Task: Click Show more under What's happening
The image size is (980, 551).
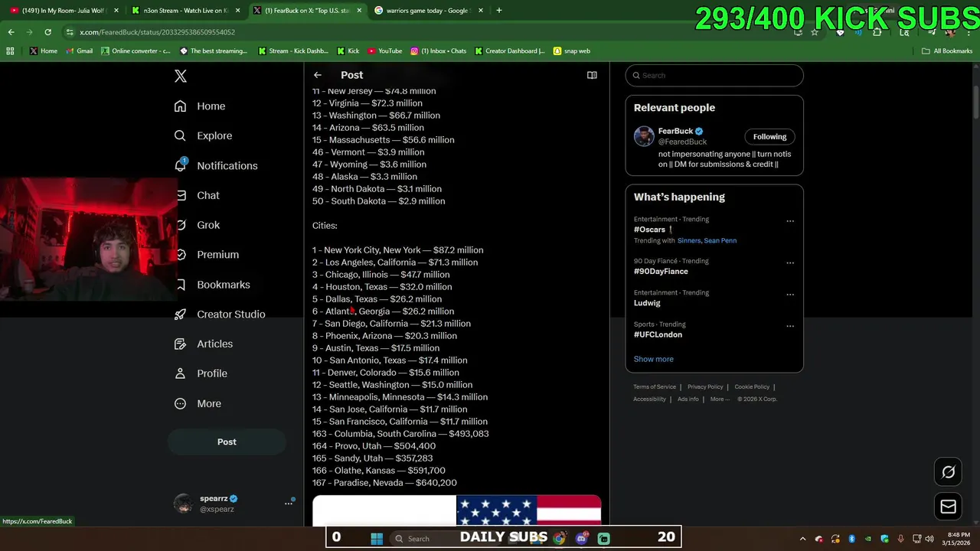Action: 654,359
